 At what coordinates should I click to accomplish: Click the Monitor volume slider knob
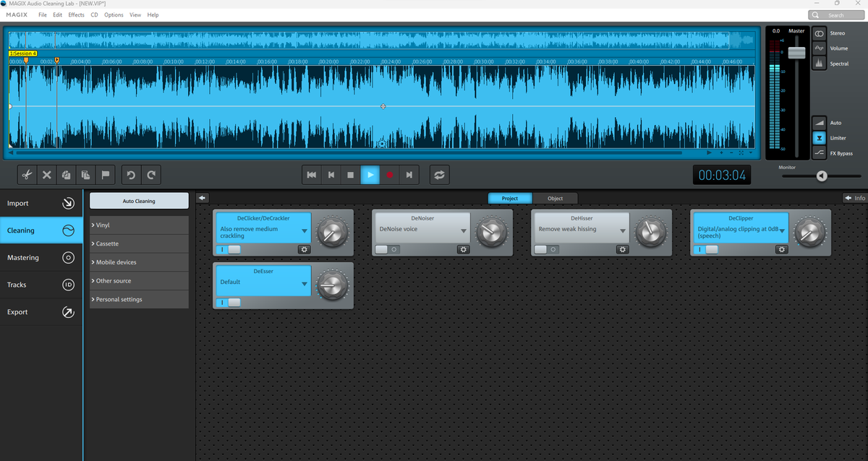[822, 176]
